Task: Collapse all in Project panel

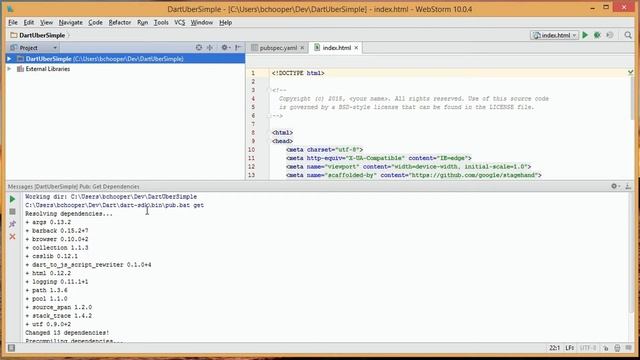Action: tap(210, 48)
